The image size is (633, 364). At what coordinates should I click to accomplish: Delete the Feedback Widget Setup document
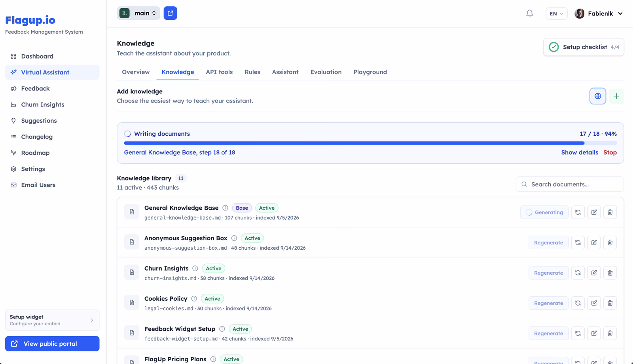tap(610, 334)
